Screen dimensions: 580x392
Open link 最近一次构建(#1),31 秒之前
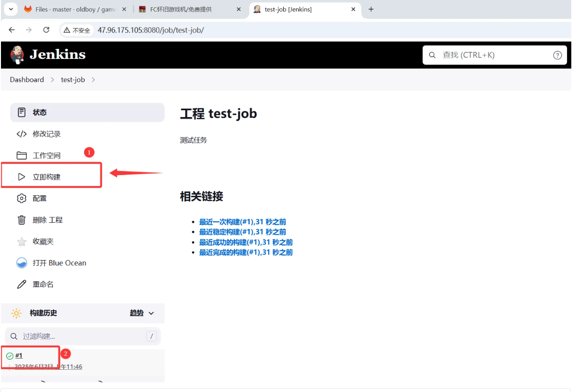[243, 222]
